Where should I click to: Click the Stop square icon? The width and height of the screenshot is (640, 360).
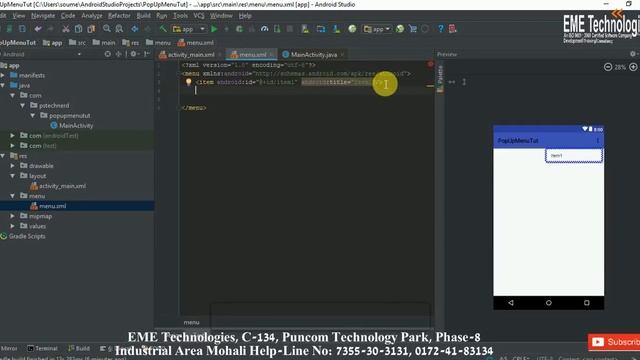pos(290,29)
